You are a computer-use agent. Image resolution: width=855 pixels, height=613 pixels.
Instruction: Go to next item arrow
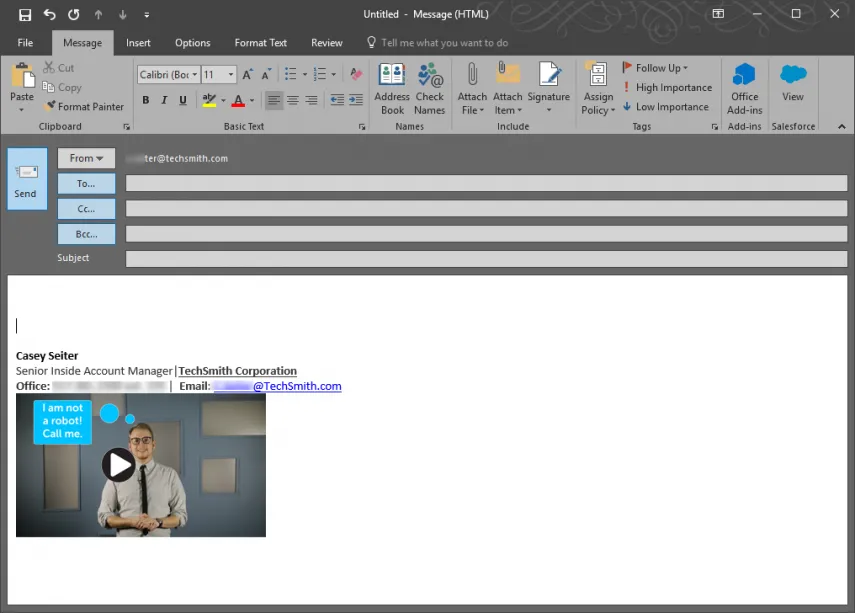pos(123,15)
